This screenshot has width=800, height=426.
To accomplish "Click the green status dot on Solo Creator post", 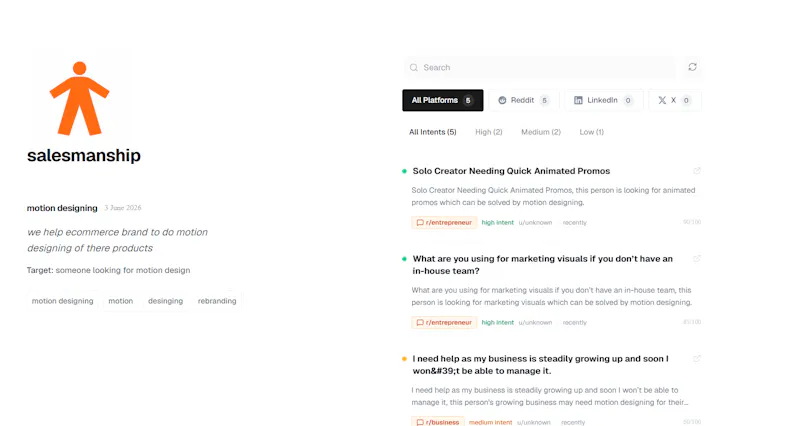I will click(x=405, y=171).
